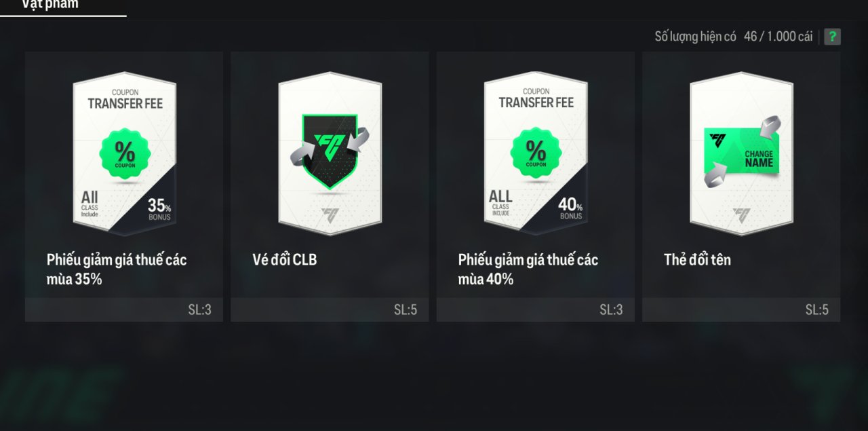
Task: Click the green Change Name ticket icon
Action: 742,151
